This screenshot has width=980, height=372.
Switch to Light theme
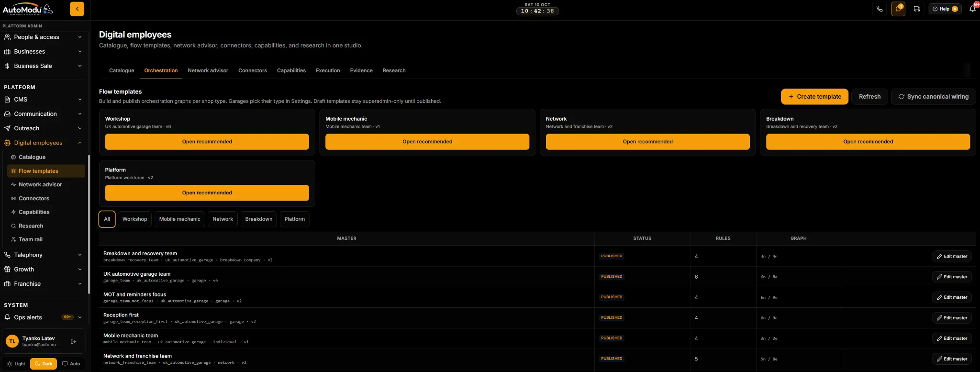click(16, 364)
